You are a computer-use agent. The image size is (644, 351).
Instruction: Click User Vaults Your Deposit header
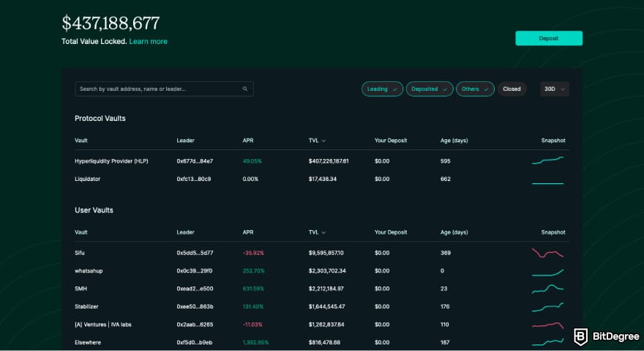coord(391,232)
